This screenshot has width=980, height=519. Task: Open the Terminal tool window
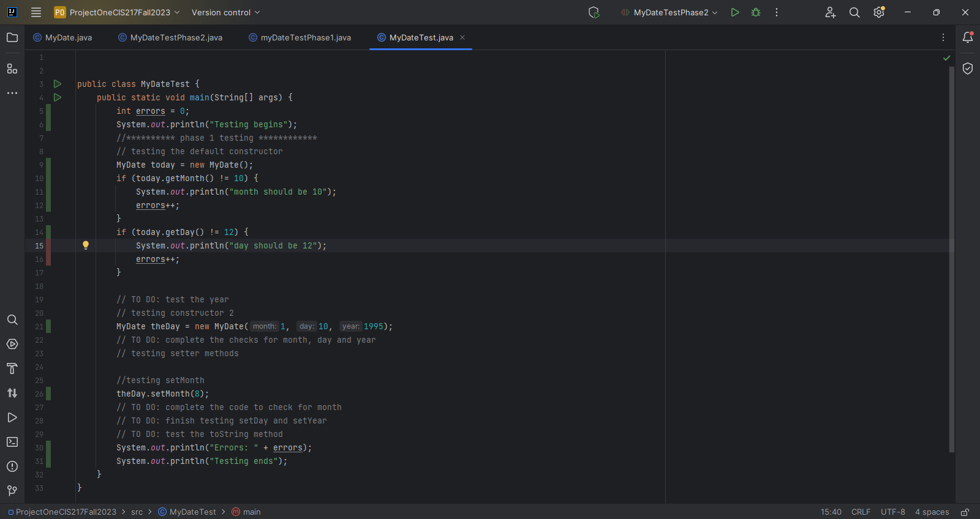coord(12,442)
